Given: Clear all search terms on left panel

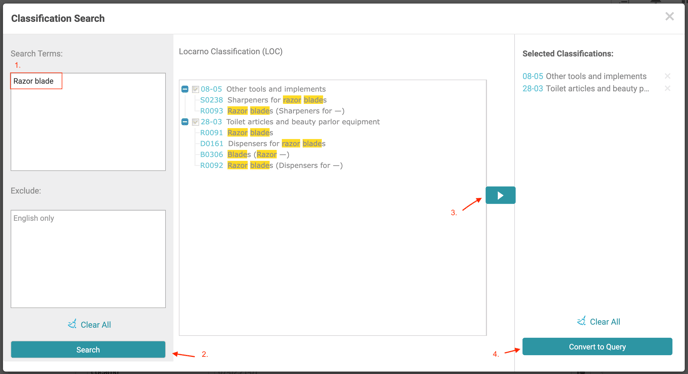Looking at the screenshot, I should click(x=90, y=325).
